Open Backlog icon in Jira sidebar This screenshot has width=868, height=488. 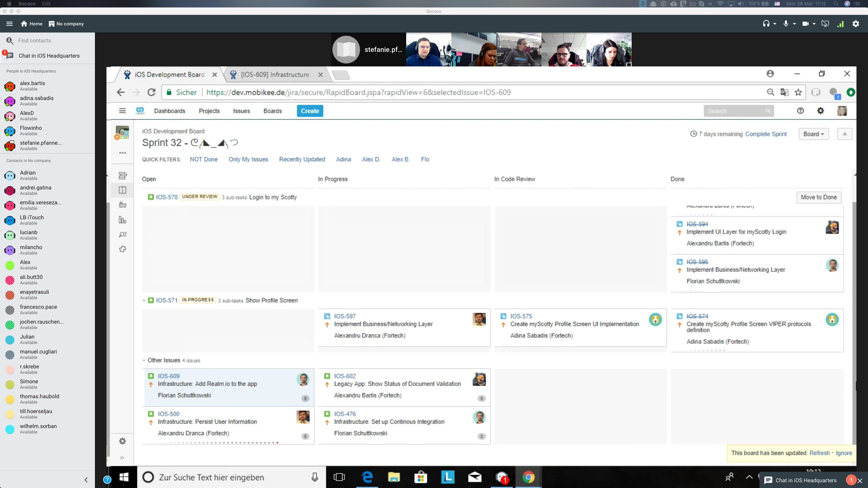click(x=123, y=176)
